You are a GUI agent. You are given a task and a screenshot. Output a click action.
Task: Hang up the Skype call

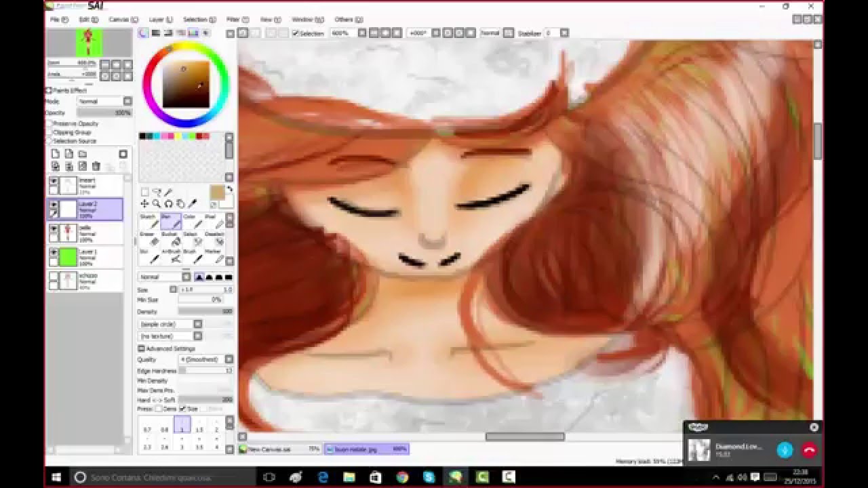[x=809, y=450]
